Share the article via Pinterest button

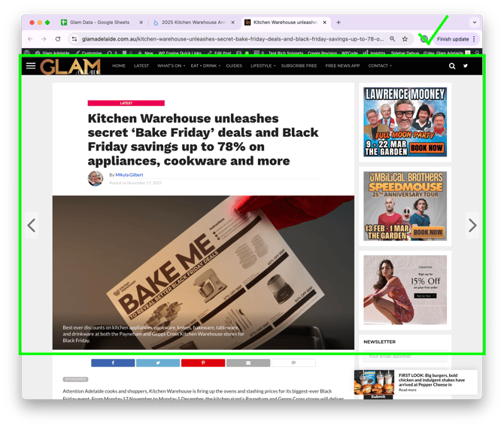[203, 363]
